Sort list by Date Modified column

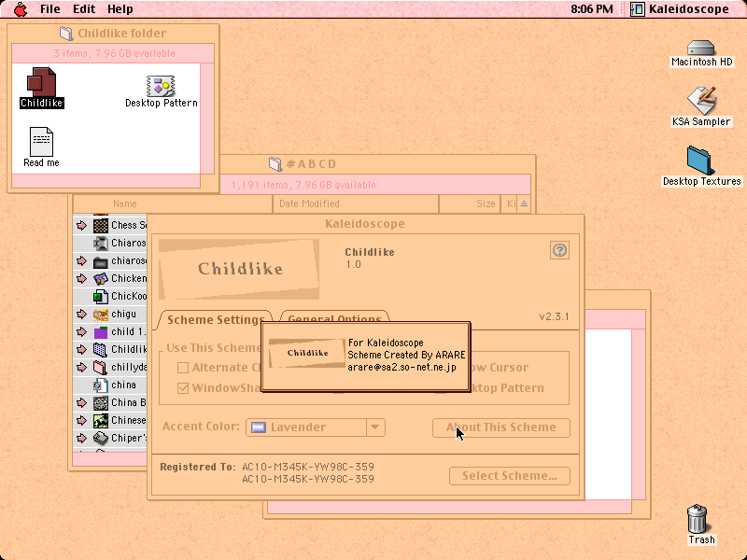click(x=356, y=203)
